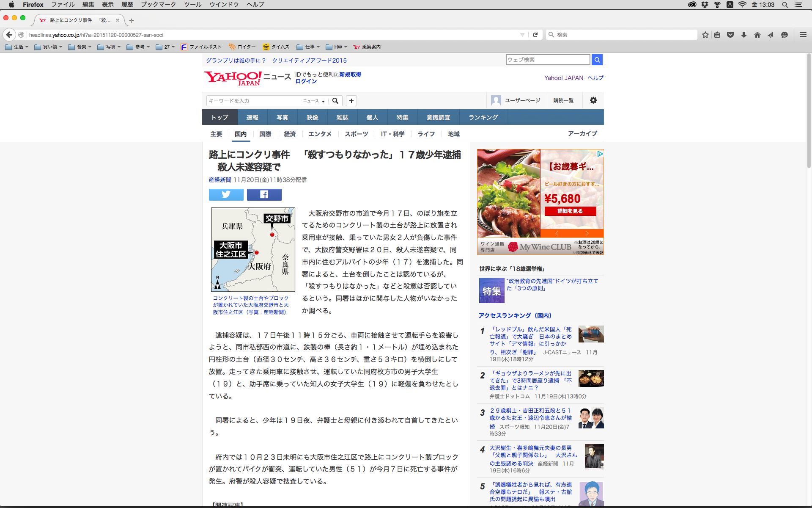This screenshot has height=508, width=812.
Task: Share article on Facebook icon button
Action: pyautogui.click(x=264, y=194)
